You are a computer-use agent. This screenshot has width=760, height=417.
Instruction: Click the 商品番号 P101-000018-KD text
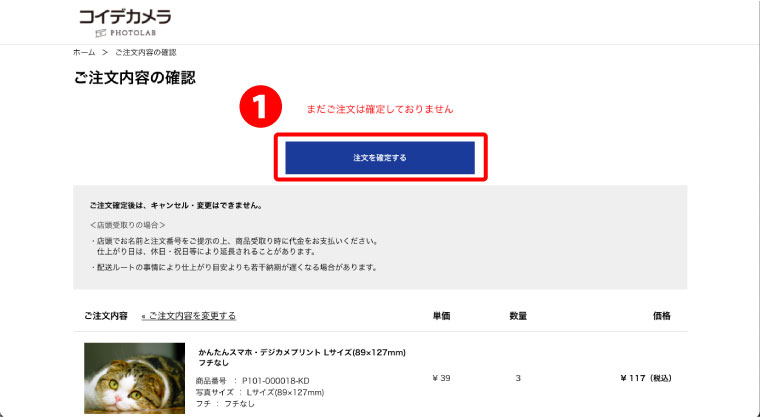coord(253,381)
